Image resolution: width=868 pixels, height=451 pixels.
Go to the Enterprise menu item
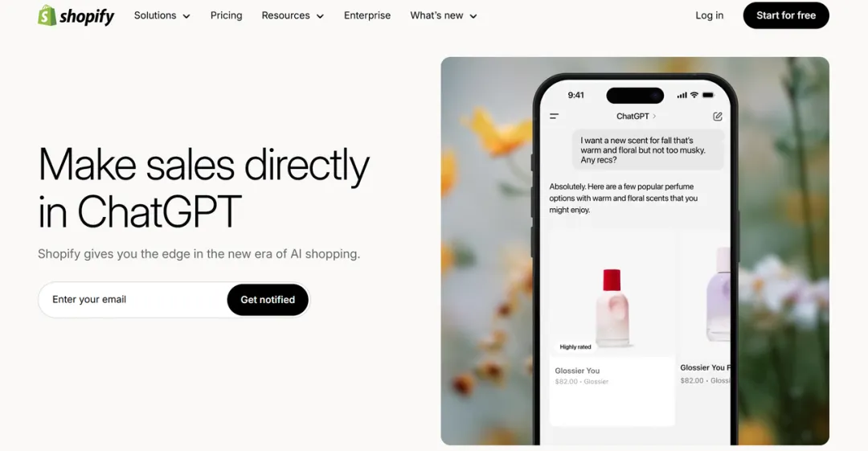point(367,15)
